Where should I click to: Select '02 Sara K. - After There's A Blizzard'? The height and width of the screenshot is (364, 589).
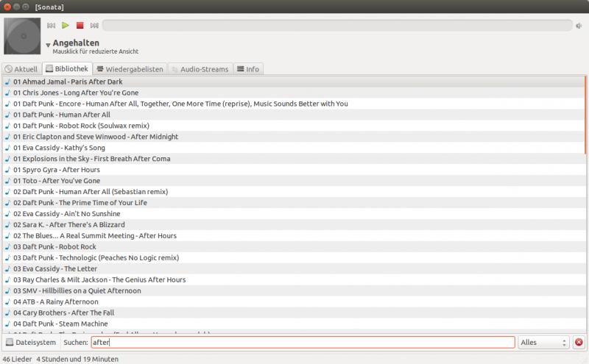coord(293,225)
